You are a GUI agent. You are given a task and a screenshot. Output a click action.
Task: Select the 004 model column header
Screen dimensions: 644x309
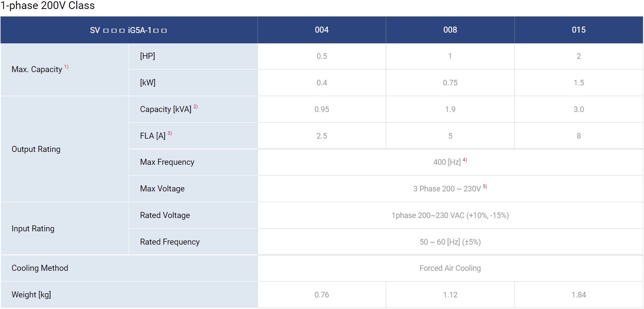coord(321,30)
